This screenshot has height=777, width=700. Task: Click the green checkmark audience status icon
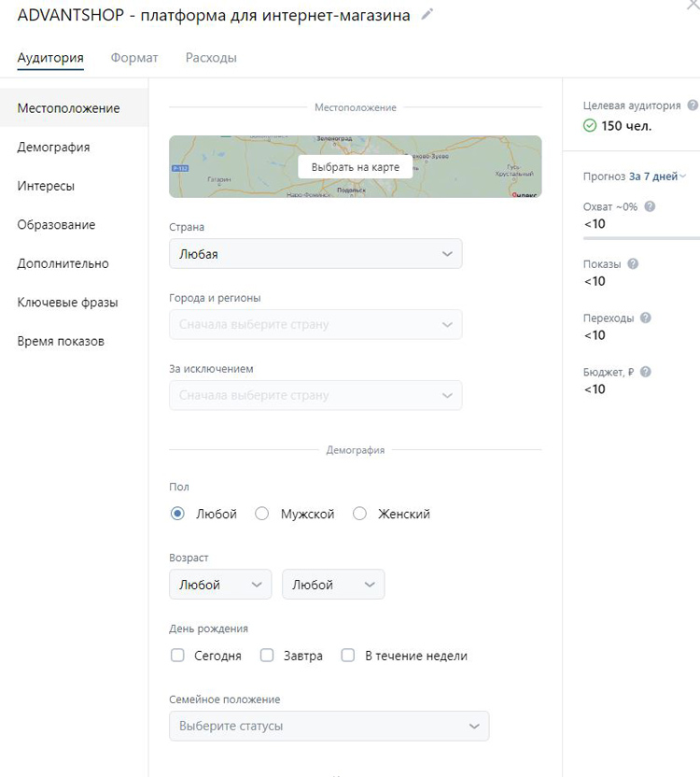[590, 126]
